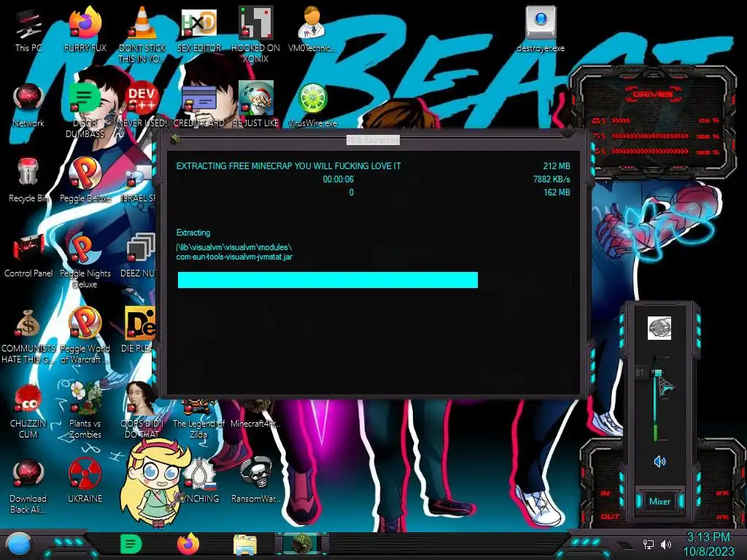Launch Peggle Nights Deluxe shortcut

(x=85, y=260)
